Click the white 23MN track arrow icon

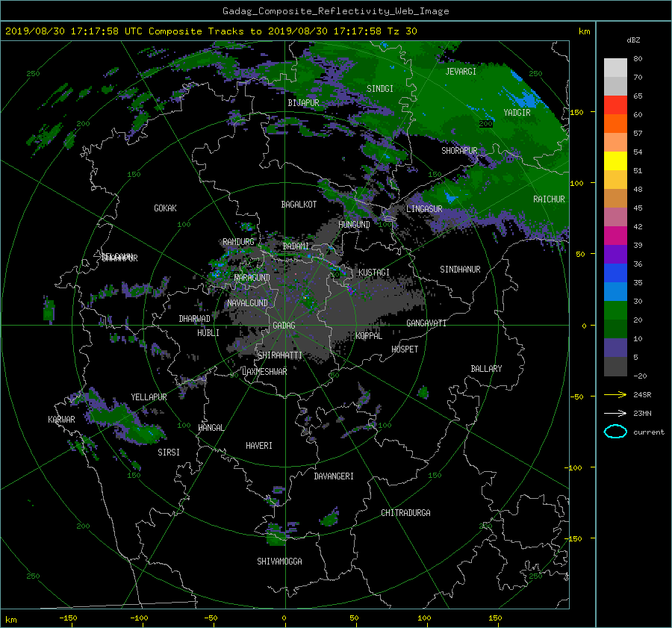tap(615, 413)
